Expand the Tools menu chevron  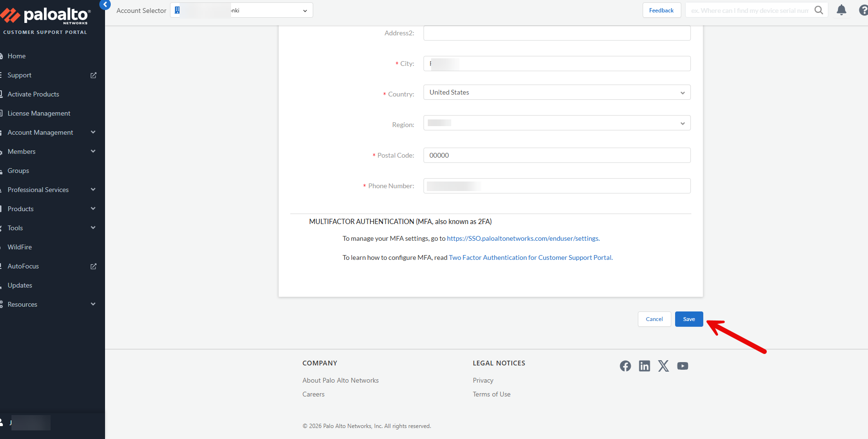[x=93, y=228]
